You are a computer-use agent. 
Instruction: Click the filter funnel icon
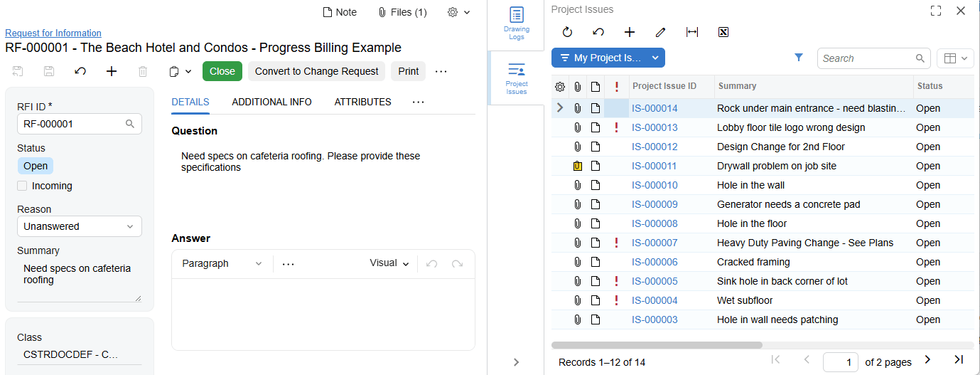click(x=798, y=58)
